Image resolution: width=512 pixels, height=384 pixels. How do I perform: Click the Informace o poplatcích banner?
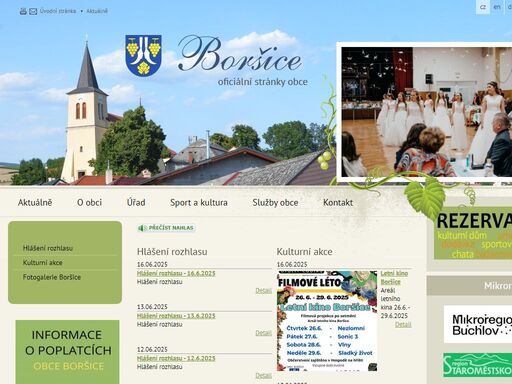(67, 352)
